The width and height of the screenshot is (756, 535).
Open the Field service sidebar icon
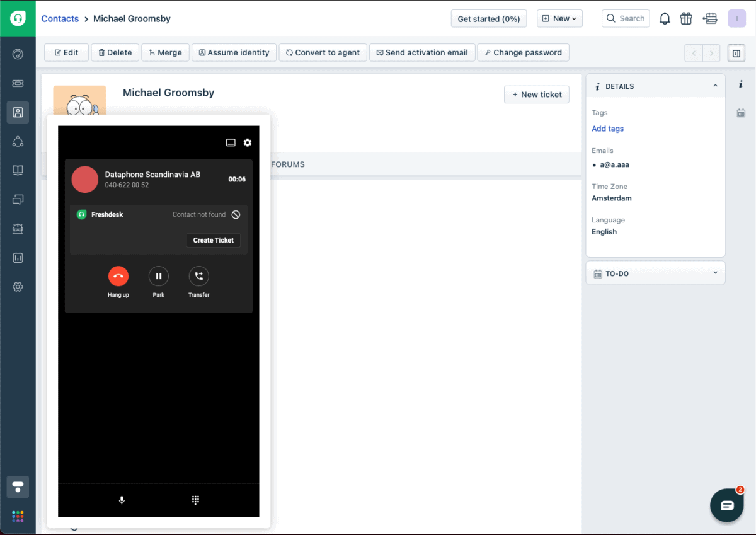pos(18,229)
